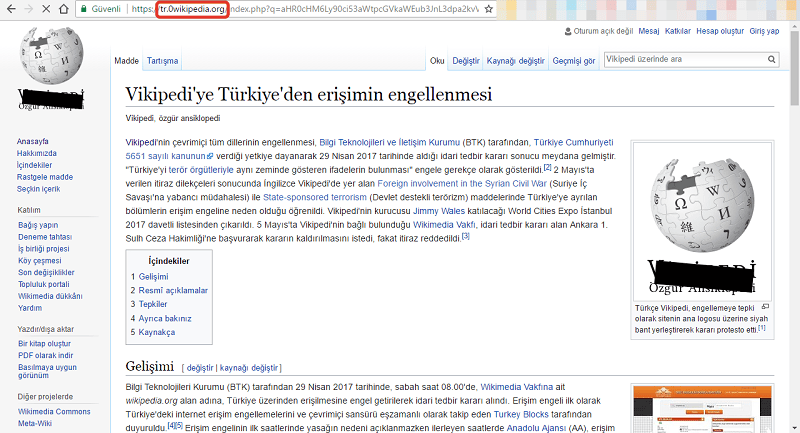
Task: Click the terör örgütleriyle link
Action: (201, 170)
